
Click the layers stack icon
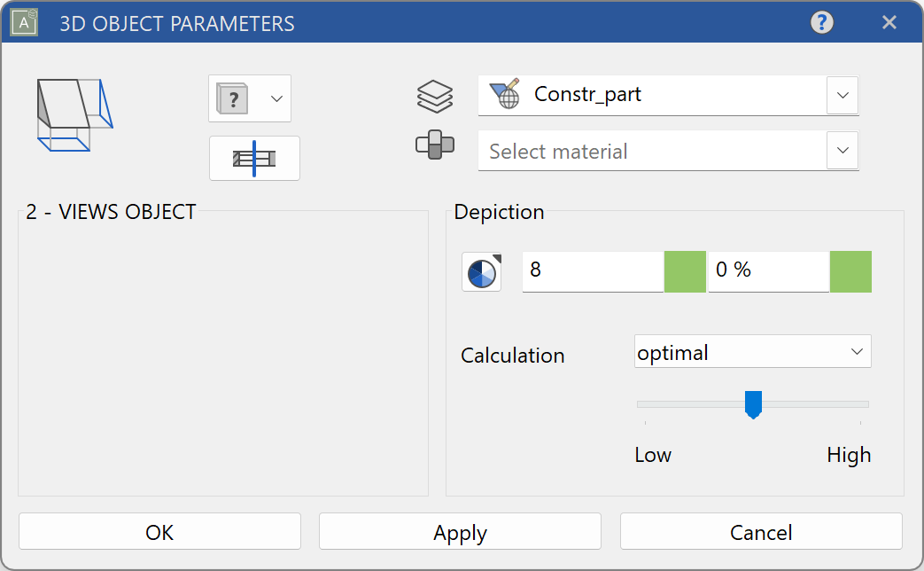(x=435, y=95)
